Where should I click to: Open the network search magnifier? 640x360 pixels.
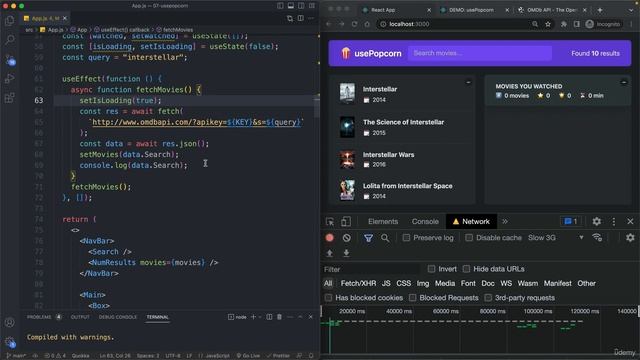[x=385, y=238]
